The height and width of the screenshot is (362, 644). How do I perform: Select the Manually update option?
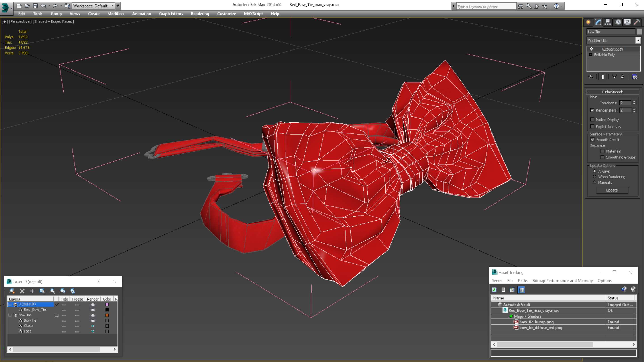click(595, 182)
